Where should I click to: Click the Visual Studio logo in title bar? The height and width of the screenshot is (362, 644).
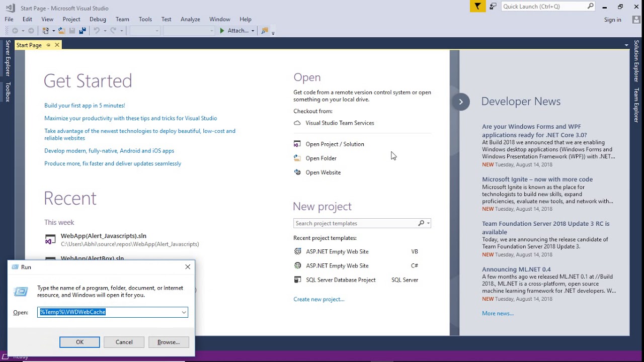(10, 8)
